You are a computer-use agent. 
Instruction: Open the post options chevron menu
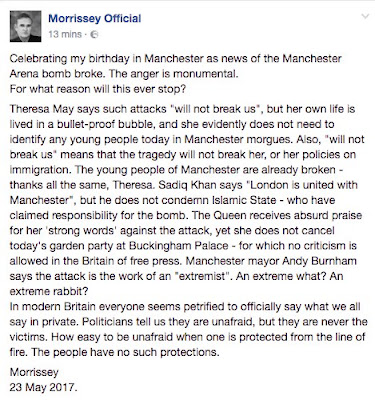tap(365, 16)
